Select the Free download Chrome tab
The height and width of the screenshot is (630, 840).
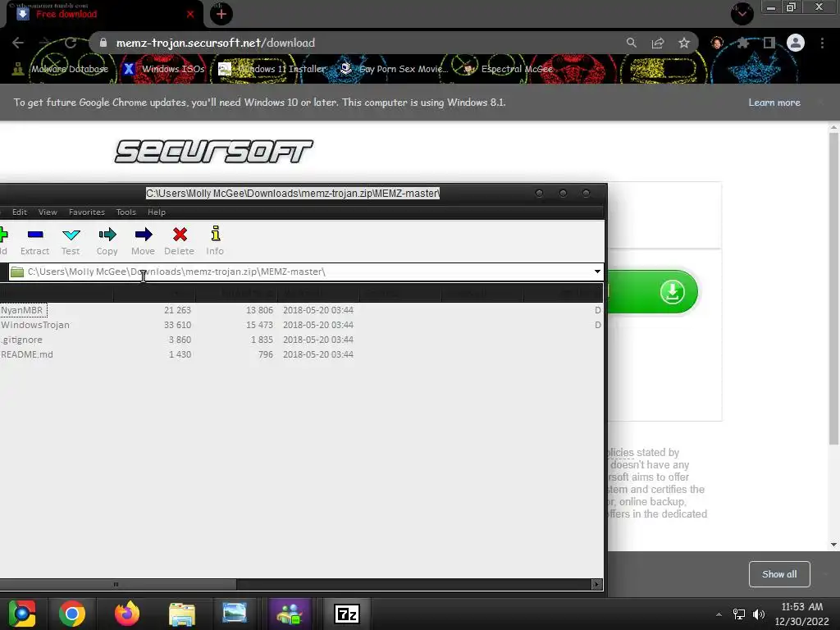pyautogui.click(x=102, y=14)
